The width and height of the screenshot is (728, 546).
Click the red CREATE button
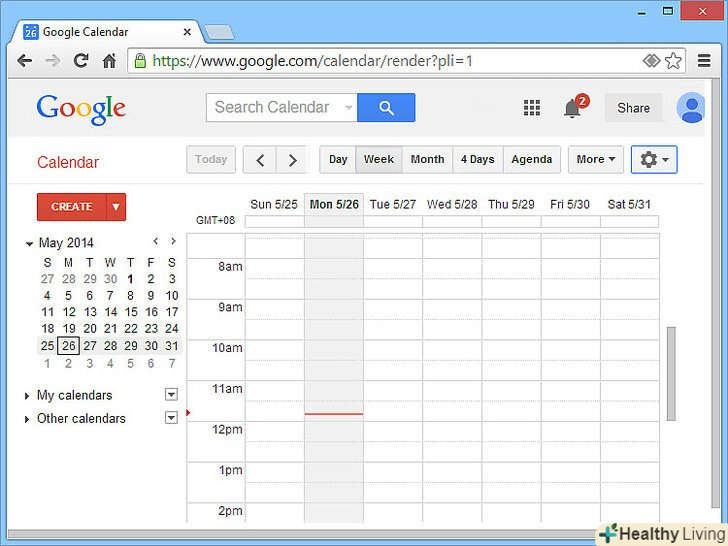click(x=72, y=207)
